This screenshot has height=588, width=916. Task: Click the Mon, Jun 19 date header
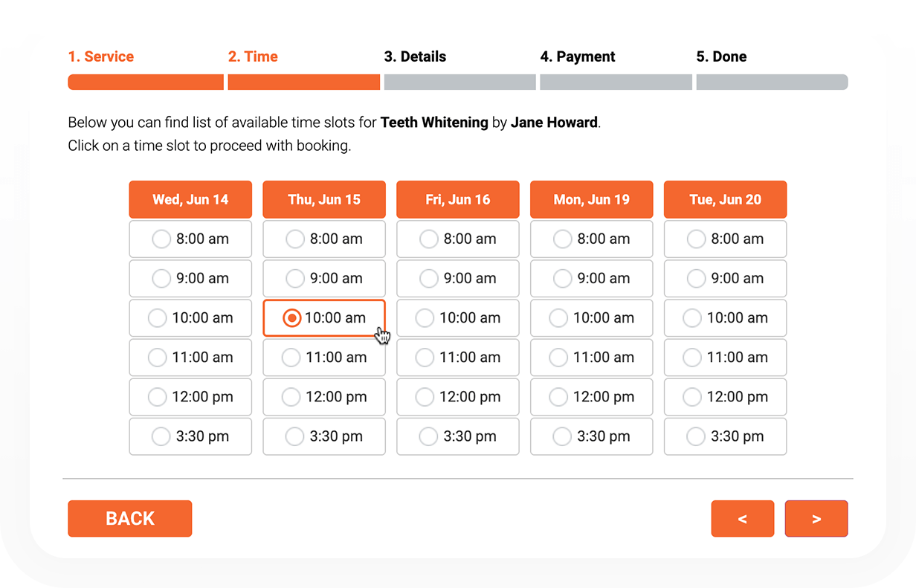592,199
